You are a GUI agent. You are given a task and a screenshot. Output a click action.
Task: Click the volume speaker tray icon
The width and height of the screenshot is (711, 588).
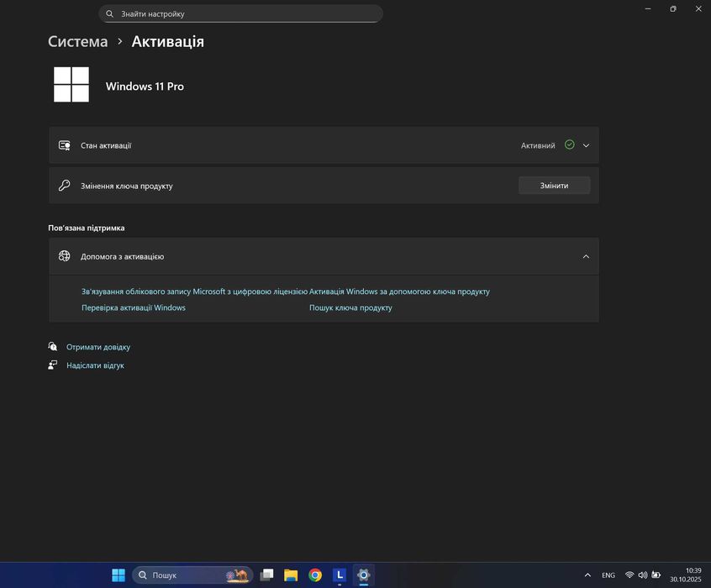click(x=643, y=575)
